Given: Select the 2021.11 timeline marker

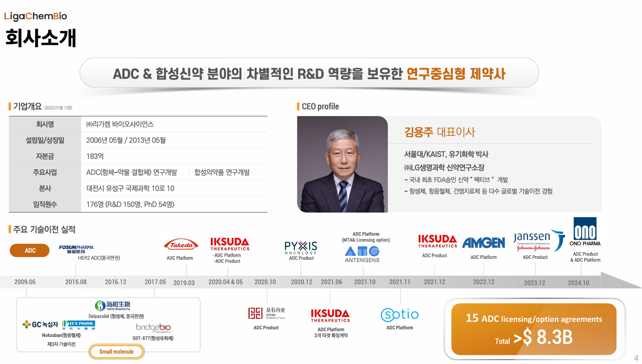Looking at the screenshot, I should tap(400, 282).
